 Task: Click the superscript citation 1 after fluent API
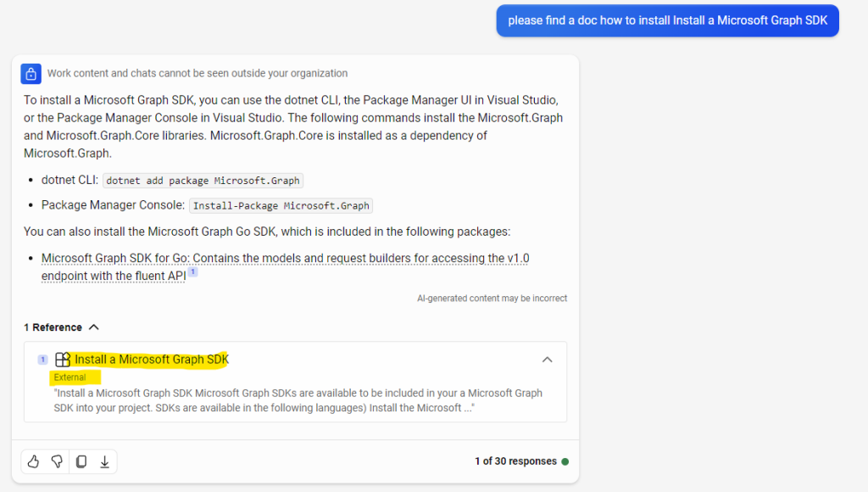pos(192,271)
